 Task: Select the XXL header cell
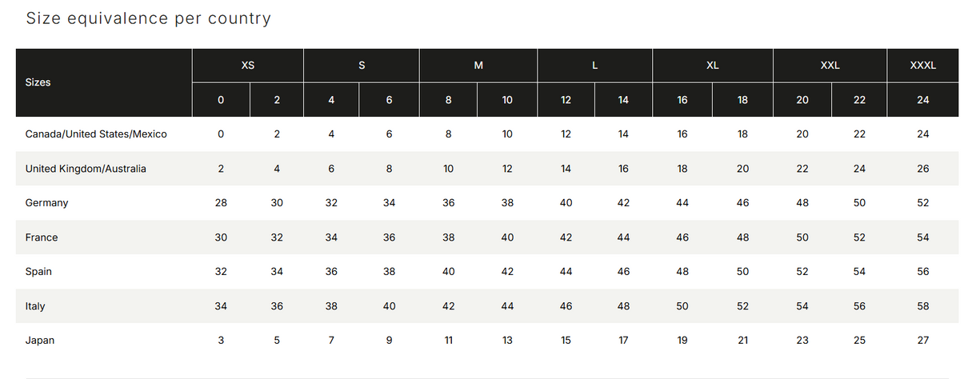point(830,66)
